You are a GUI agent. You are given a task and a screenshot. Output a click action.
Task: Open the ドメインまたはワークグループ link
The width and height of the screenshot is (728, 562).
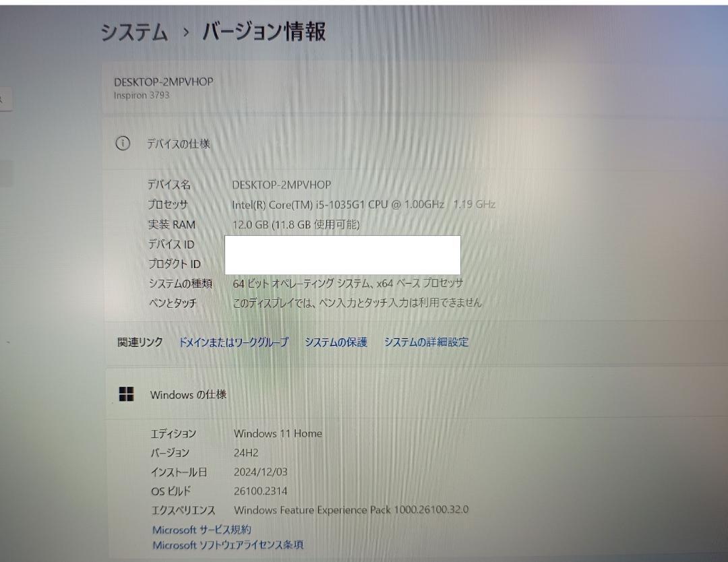click(233, 342)
